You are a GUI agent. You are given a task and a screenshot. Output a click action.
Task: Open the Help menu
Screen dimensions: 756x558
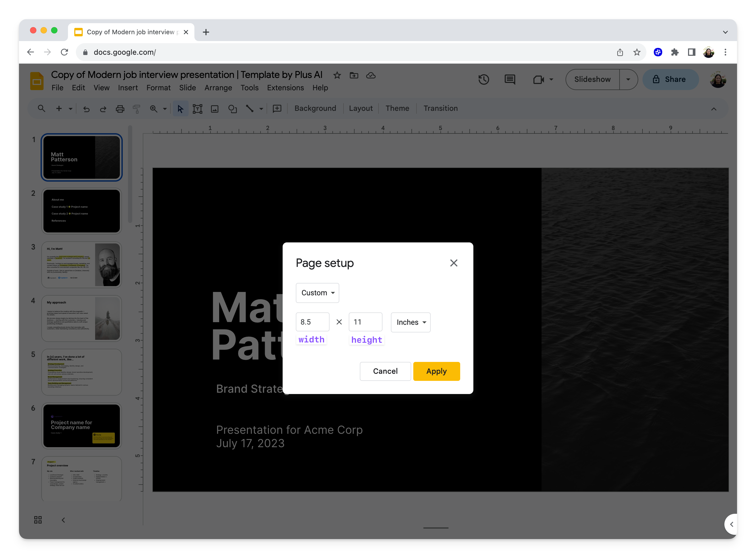(x=320, y=88)
